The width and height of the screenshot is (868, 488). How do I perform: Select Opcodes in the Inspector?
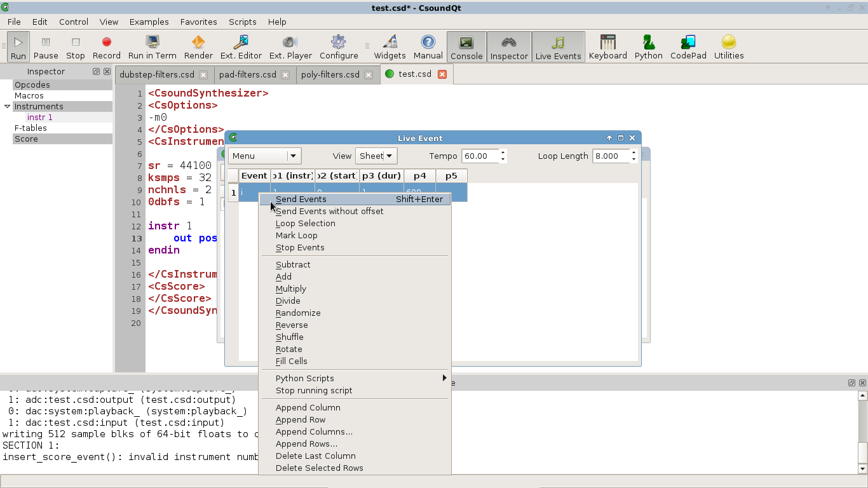pyautogui.click(x=32, y=85)
